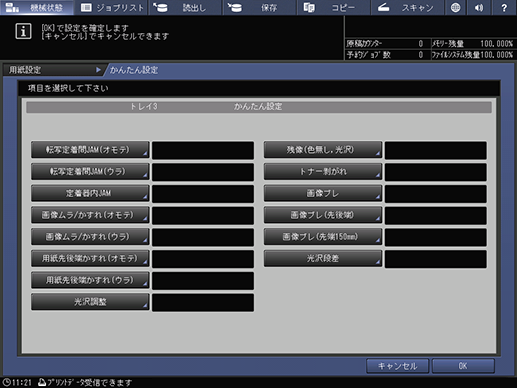517x388 pixels.
Task: Open the 機械状態 machine status tab
Action: coord(37,7)
